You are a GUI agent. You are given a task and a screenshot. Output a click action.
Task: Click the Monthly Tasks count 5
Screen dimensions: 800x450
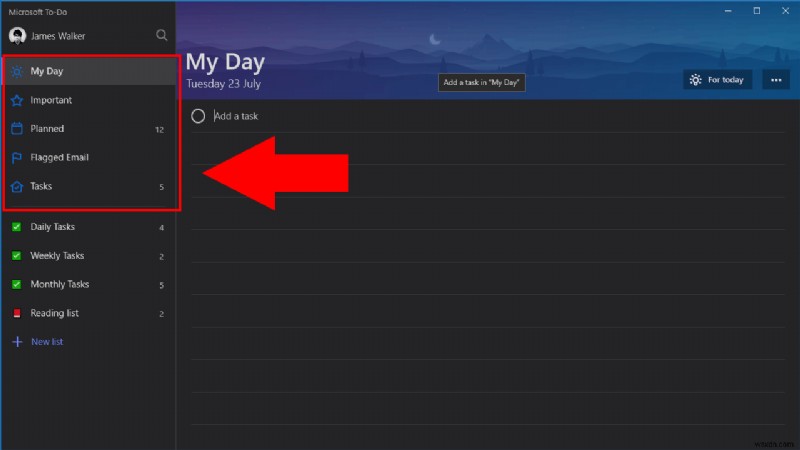[161, 285]
